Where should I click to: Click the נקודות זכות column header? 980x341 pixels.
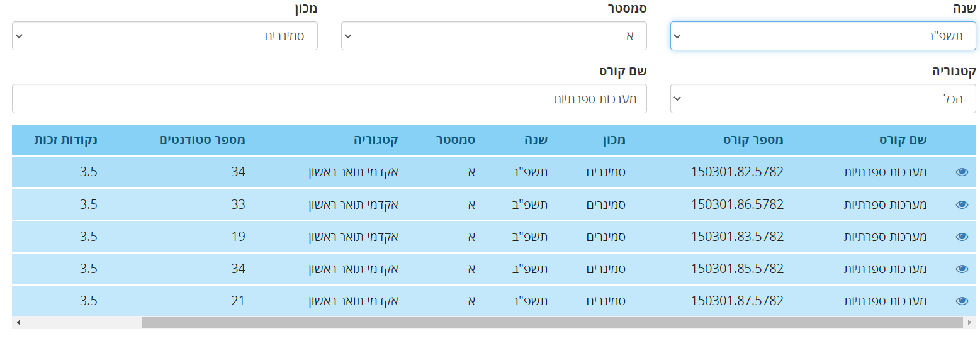click(x=65, y=140)
